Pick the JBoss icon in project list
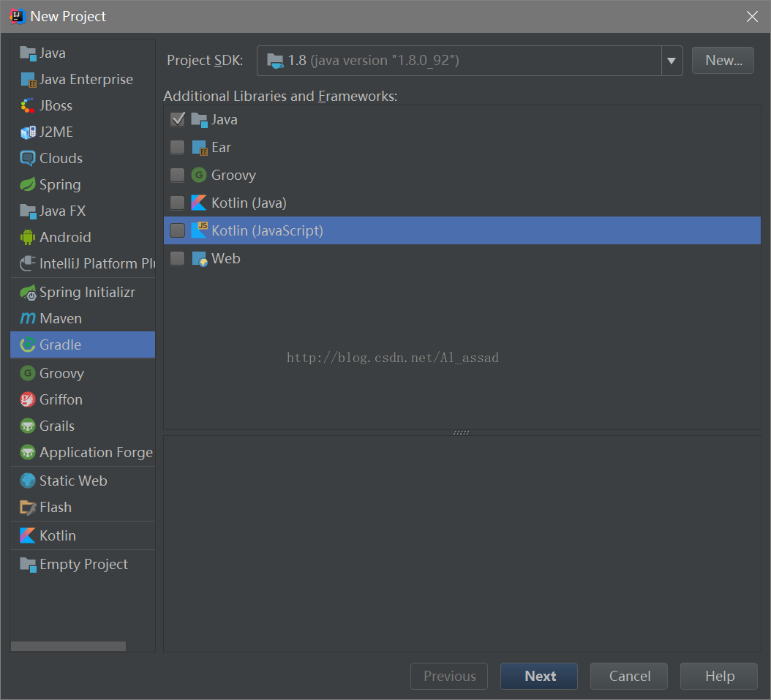This screenshot has height=700, width=771. click(x=28, y=105)
